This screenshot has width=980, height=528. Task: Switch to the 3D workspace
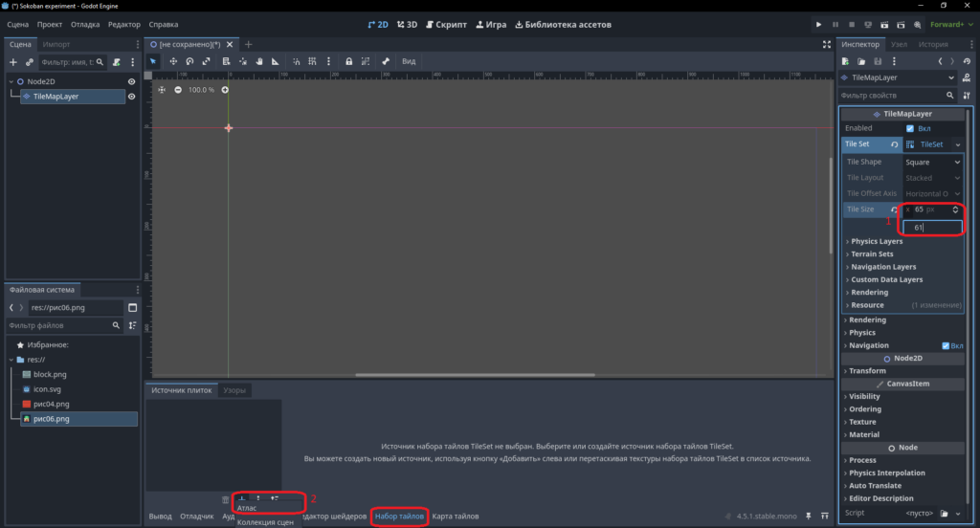click(408, 24)
